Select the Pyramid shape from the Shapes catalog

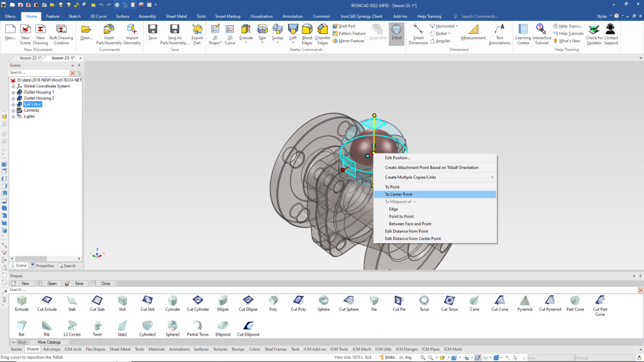coord(525,300)
